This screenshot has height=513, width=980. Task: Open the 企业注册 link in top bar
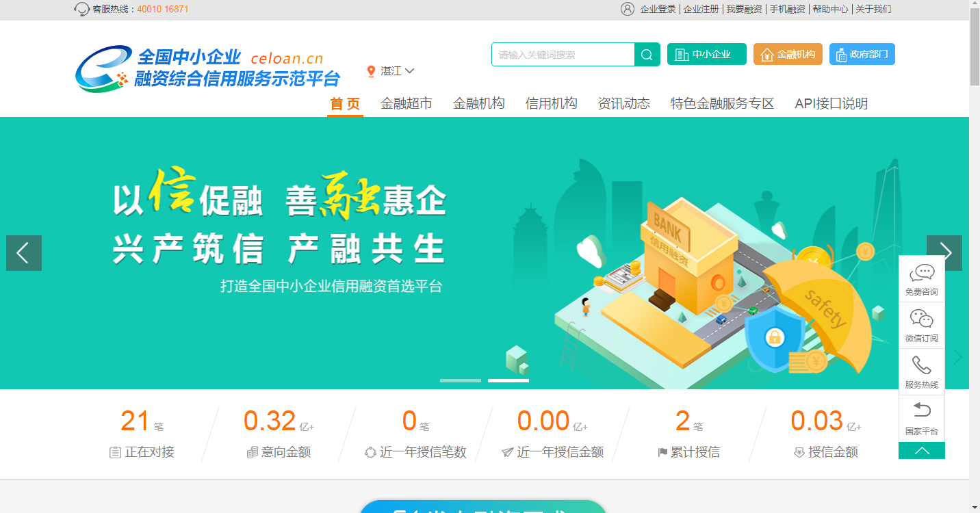[701, 9]
